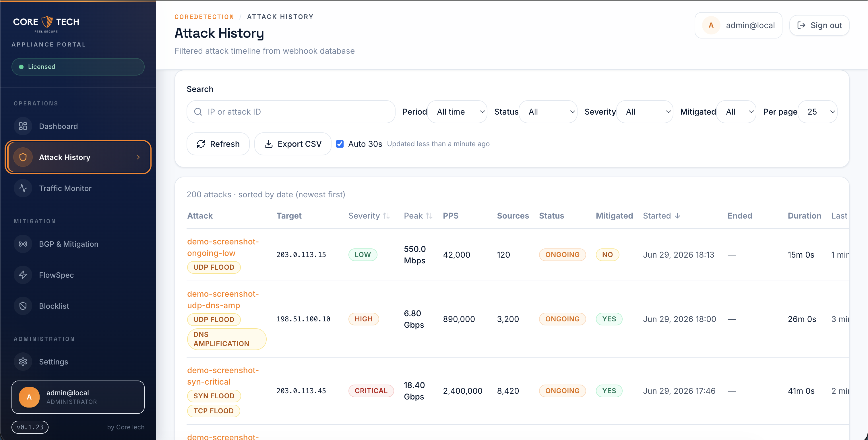Click the BGP & Mitigation broadcast icon
The height and width of the screenshot is (440, 868).
click(x=23, y=244)
